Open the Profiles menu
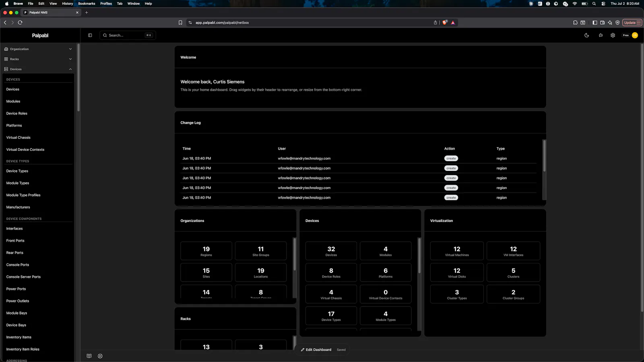The height and width of the screenshot is (362, 644). tap(106, 4)
